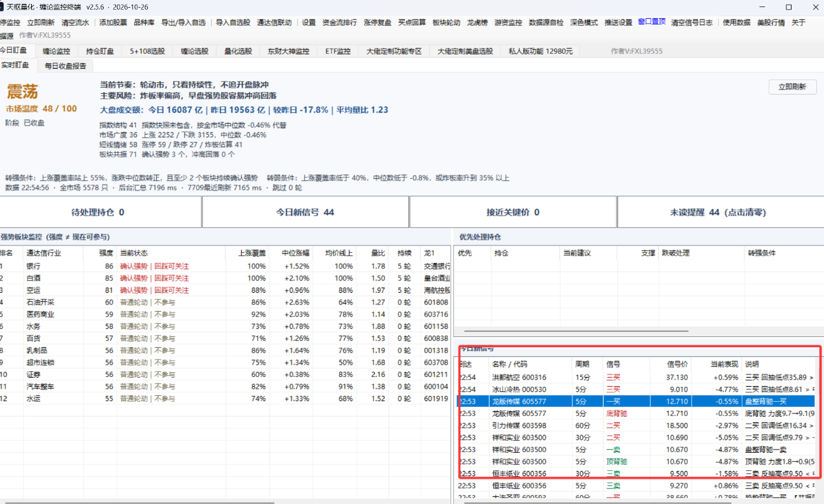Open 美股行情 from the toolbar
This screenshot has width=824, height=504.
pos(771,22)
